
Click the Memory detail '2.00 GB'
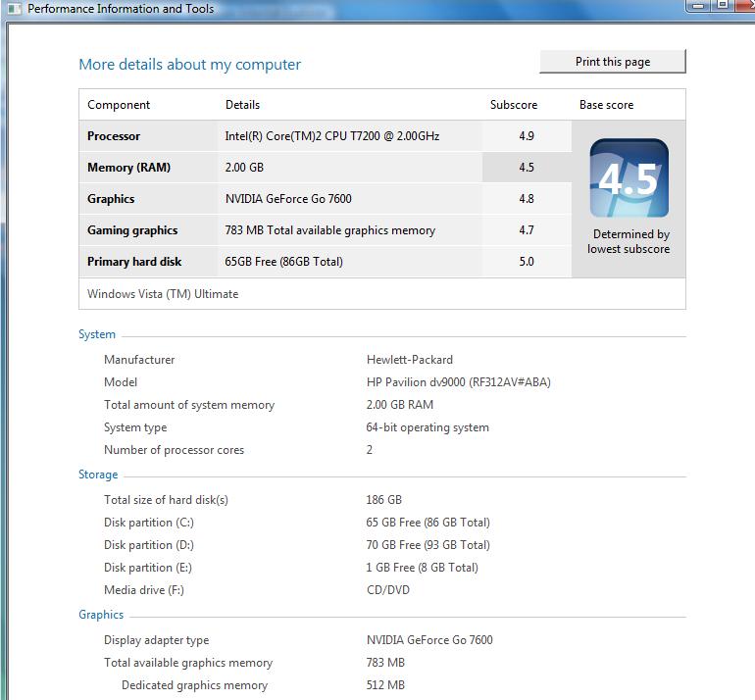pos(244,168)
